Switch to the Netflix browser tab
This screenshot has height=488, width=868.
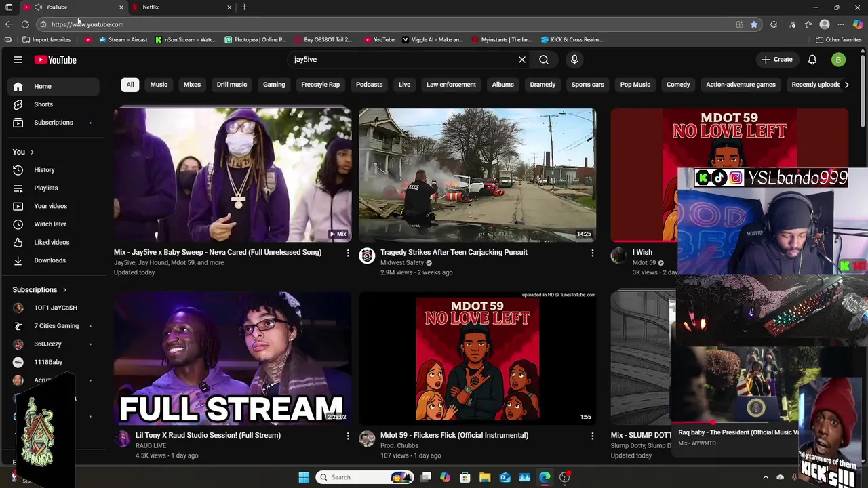pos(181,7)
